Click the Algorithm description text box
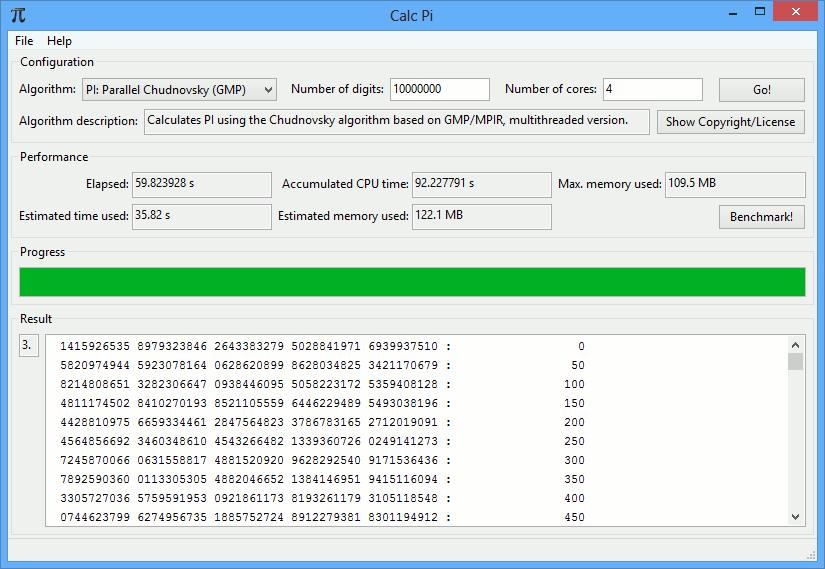The width and height of the screenshot is (825, 569). [397, 122]
